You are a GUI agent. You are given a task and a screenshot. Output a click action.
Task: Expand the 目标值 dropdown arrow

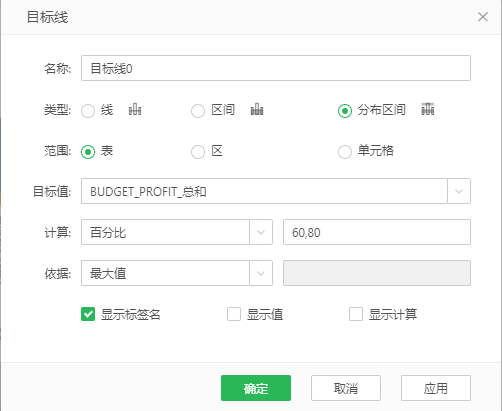pos(459,191)
